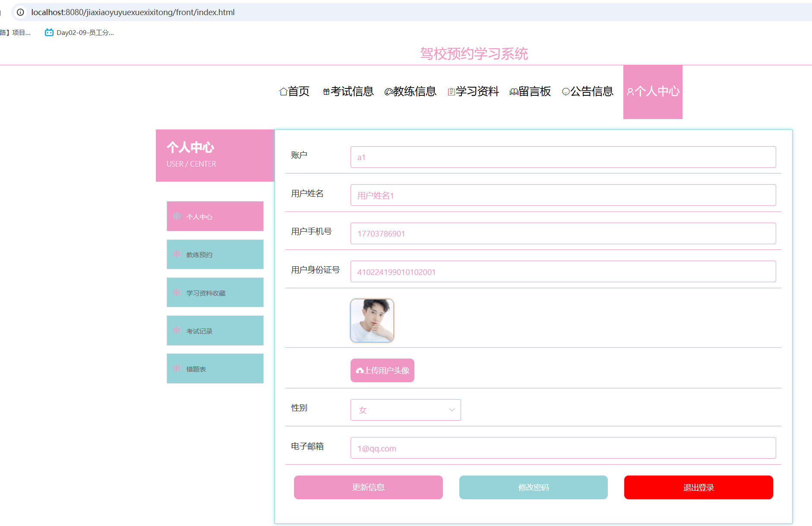Click the user icon beside 个人中心 tab
Screen dimensions: 812x526
[630, 91]
